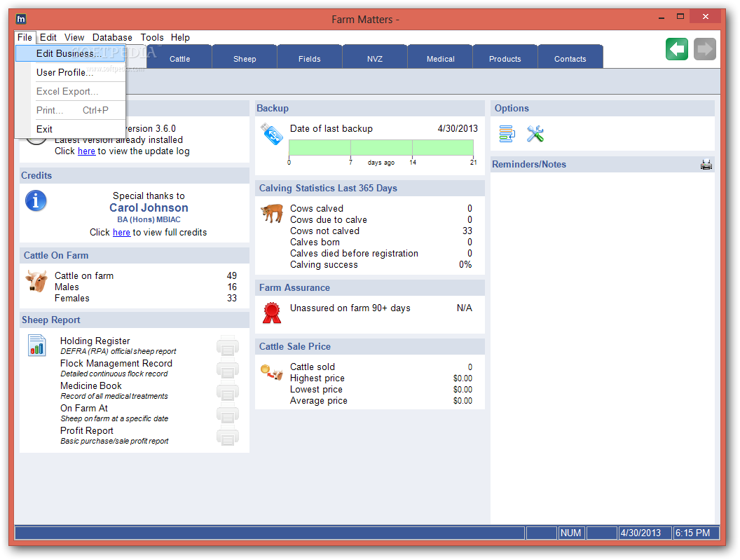Click the red Farm Assurance rosette icon
This screenshot has height=560, width=740.
coord(272,313)
